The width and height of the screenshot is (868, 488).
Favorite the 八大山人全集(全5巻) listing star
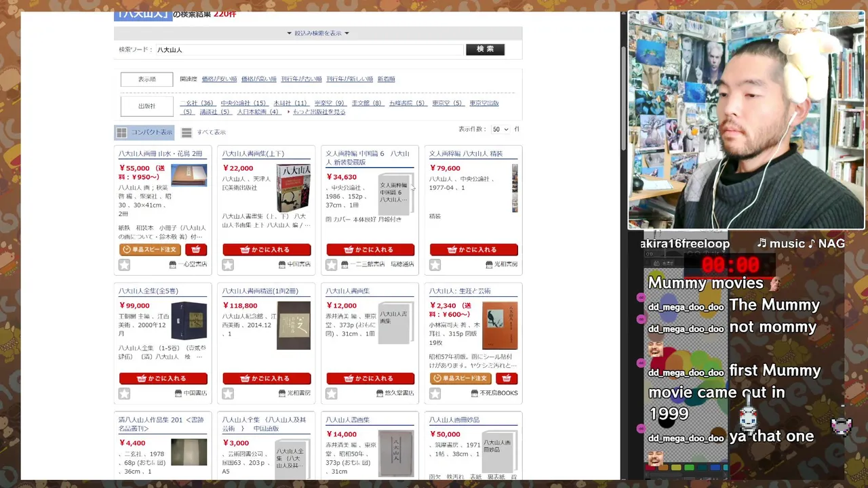(x=124, y=394)
